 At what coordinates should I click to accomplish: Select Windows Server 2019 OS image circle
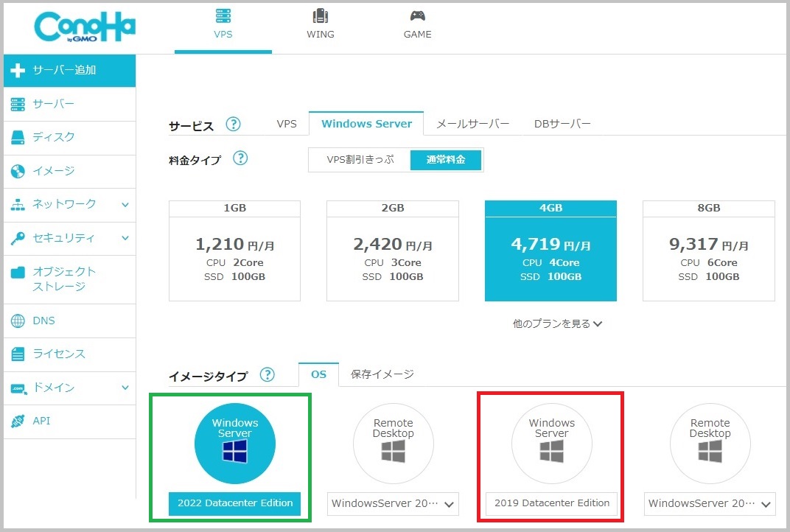[552, 444]
